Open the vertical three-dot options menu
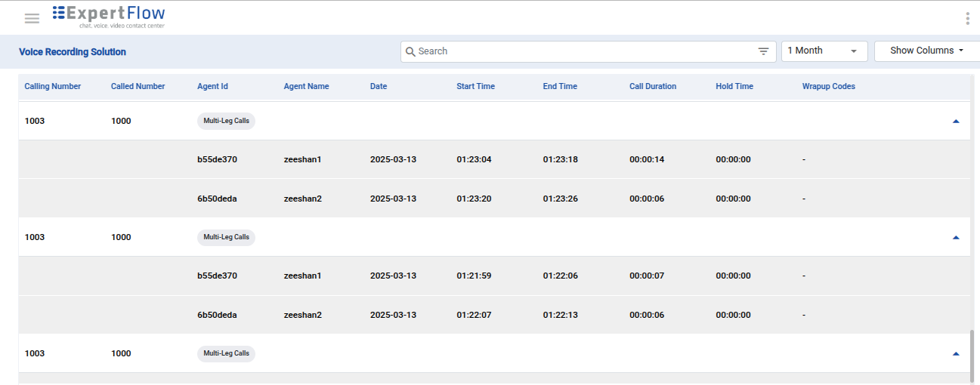980x385 pixels. 967,19
